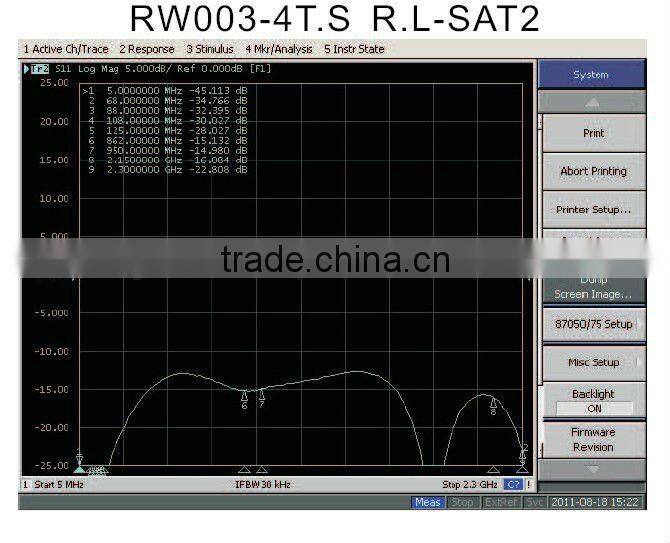Screen dimensions: 670x543
Task: Click the Meas status indicator
Action: 428,502
